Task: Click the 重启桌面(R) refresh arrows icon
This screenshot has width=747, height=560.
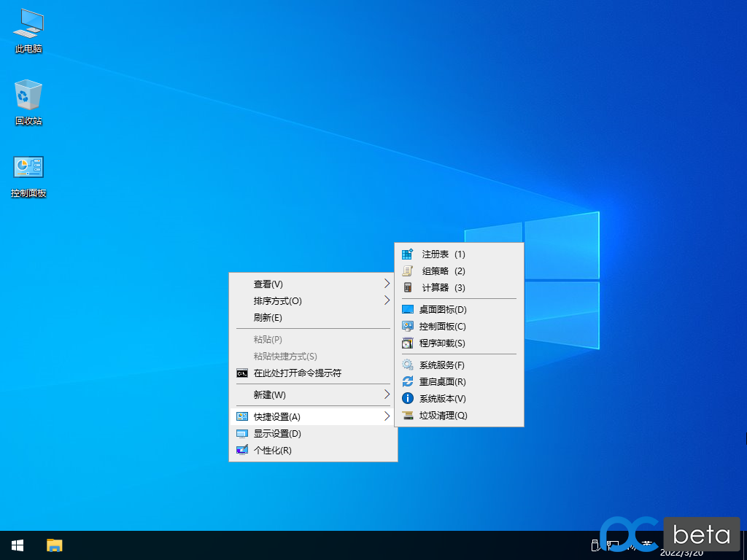Action: pyautogui.click(x=407, y=382)
